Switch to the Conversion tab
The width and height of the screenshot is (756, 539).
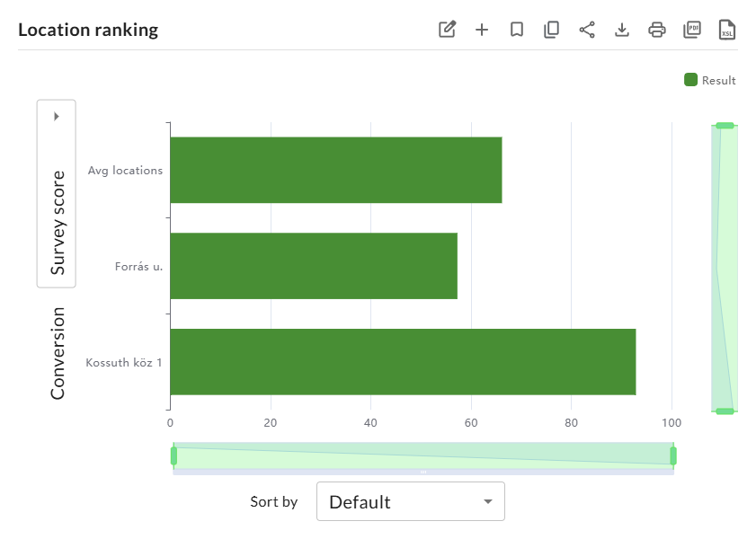[58, 353]
